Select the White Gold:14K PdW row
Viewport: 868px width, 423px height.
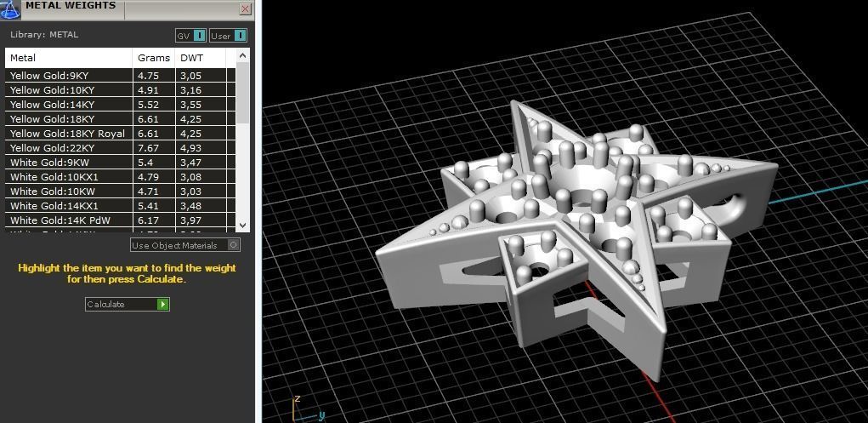coord(120,220)
